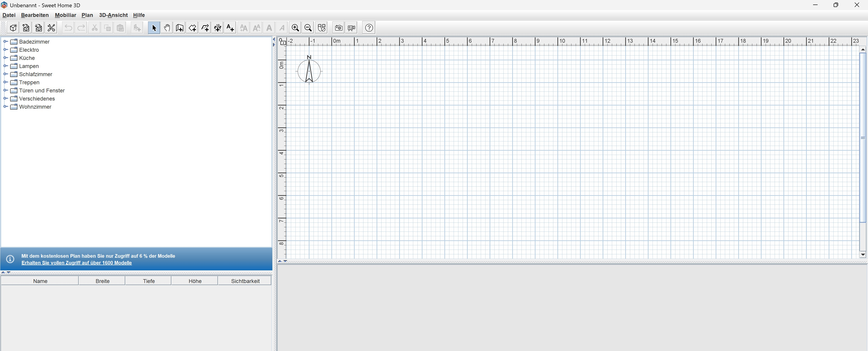Click the Decrease text size icon

tap(256, 28)
